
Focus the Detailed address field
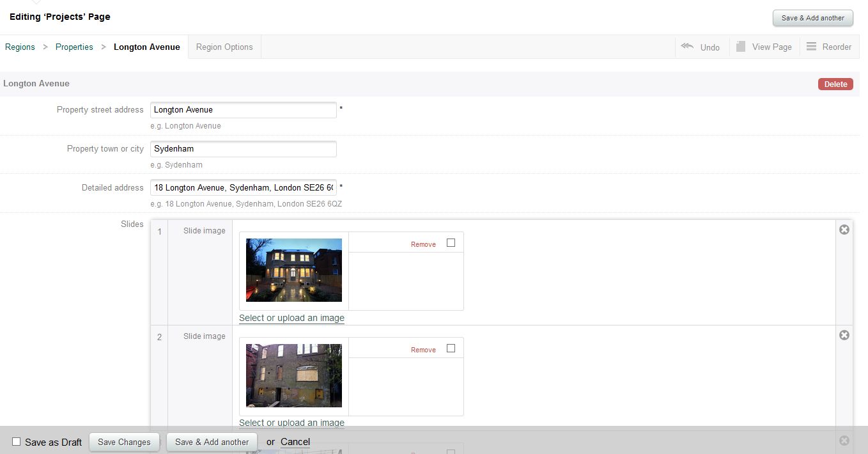pyautogui.click(x=244, y=188)
